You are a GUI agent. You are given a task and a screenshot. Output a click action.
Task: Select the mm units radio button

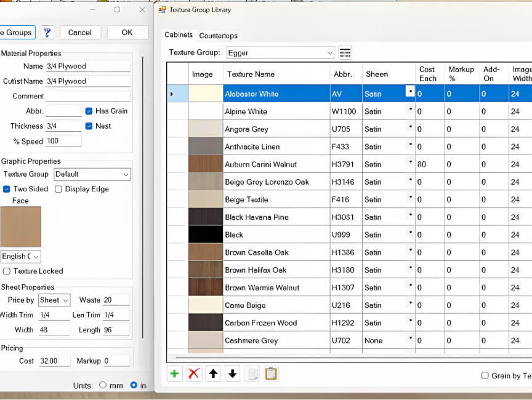coord(103,385)
